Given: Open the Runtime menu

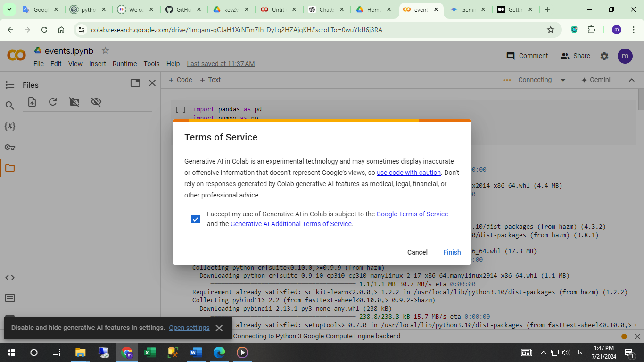Looking at the screenshot, I should (124, 64).
